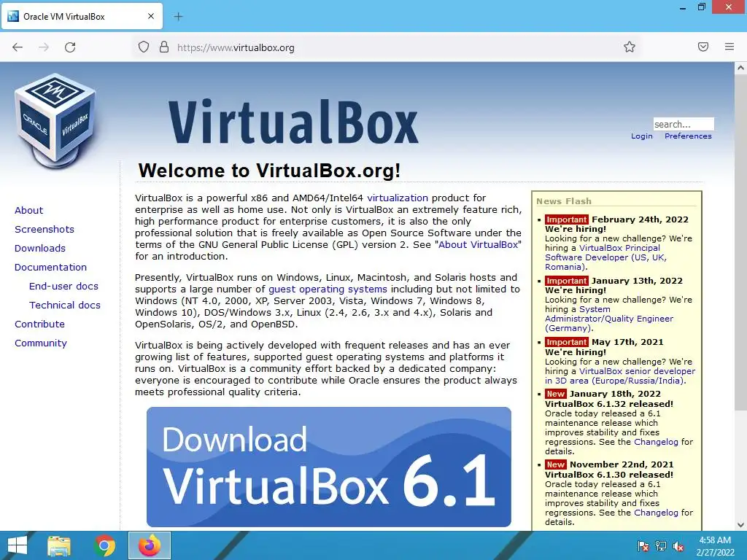The image size is (747, 560).
Task: Click the Action Center flag tray icon
Action: coord(643,546)
